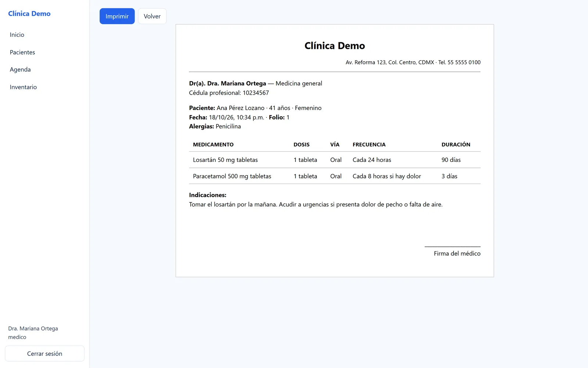Click the FRECUENCIA column header
The height and width of the screenshot is (368, 588).
(369, 145)
